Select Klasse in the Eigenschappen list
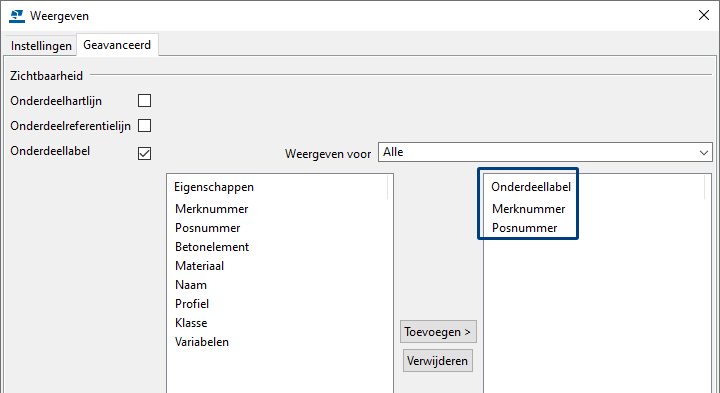 click(191, 323)
